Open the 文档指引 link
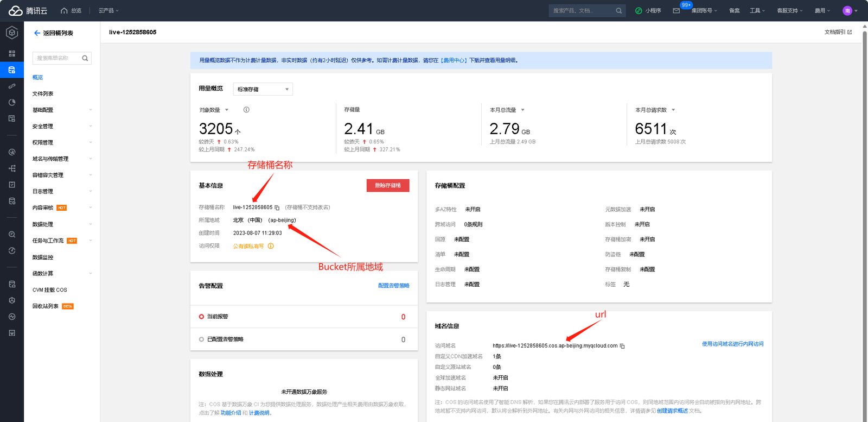Image resolution: width=868 pixels, height=422 pixels. tap(835, 32)
